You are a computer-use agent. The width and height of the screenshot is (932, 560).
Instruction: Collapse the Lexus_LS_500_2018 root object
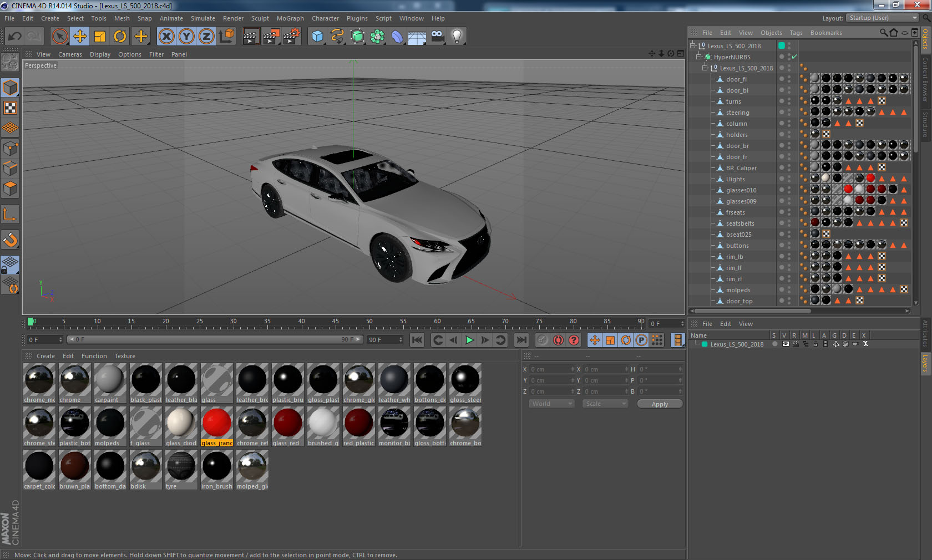tap(692, 45)
